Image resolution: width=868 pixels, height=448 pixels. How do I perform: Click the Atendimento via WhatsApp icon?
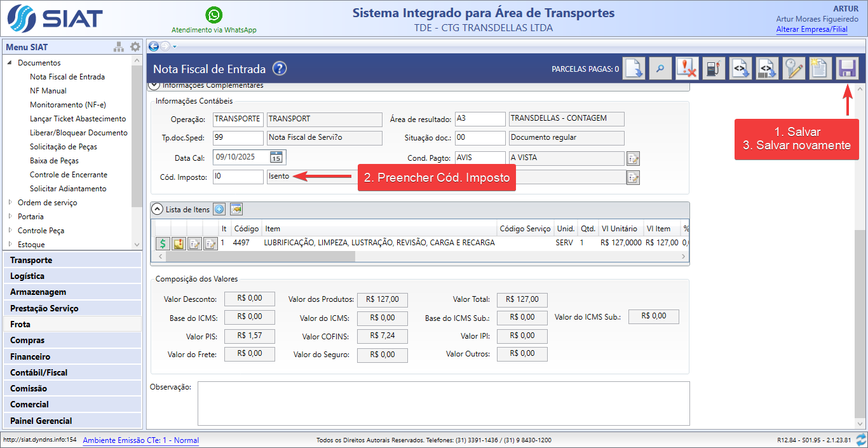pos(214,15)
